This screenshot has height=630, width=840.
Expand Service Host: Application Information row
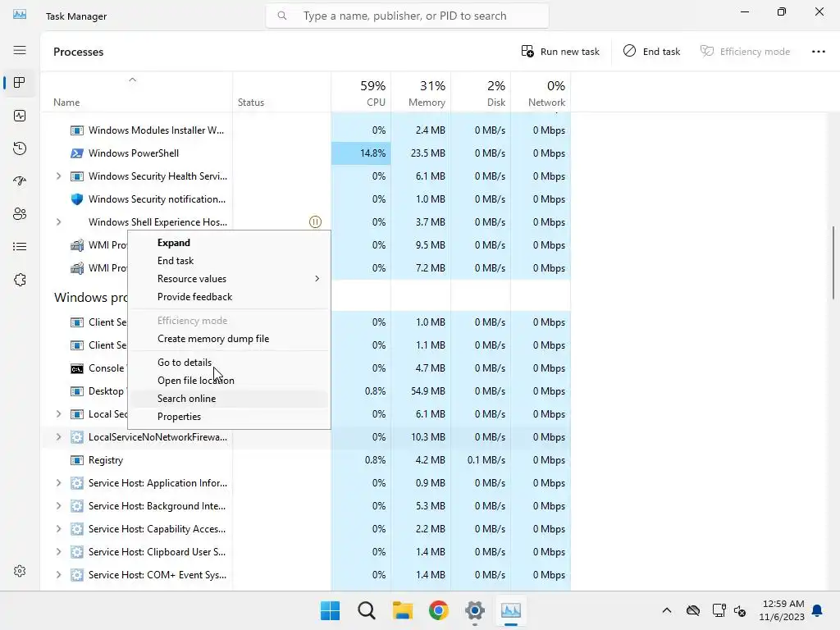tap(58, 483)
